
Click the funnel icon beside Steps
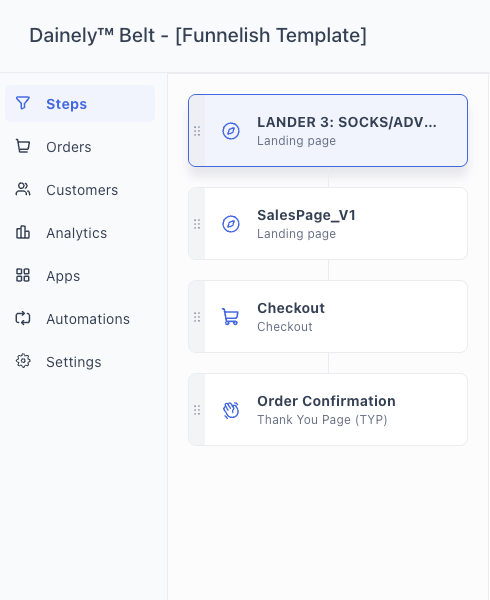[x=23, y=103]
